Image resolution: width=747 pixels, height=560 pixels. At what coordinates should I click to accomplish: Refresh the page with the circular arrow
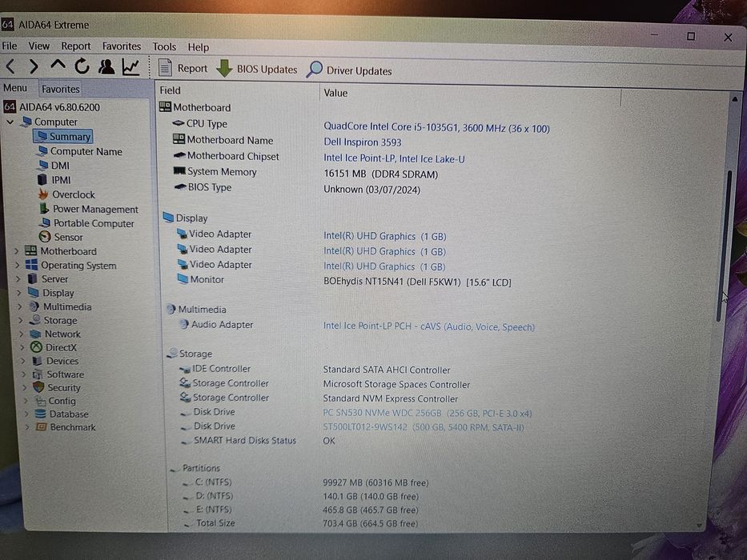[82, 66]
